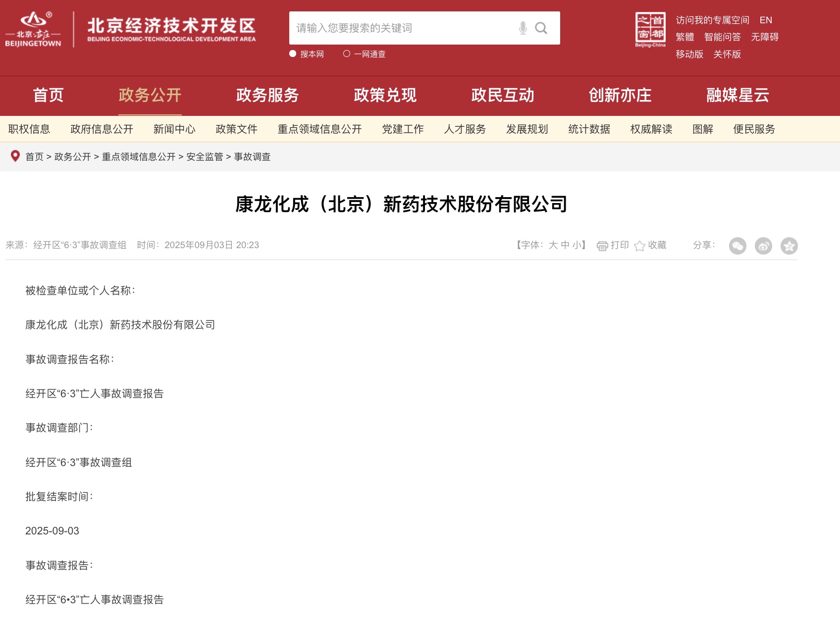Screen dimensions: 840x629
Task: Go to 安全监管 in the breadcrumb
Action: point(205,157)
